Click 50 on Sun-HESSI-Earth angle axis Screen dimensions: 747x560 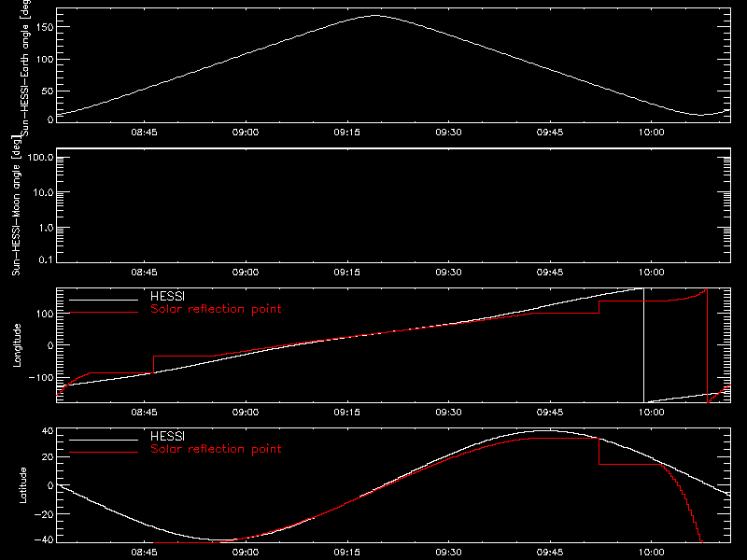(48, 91)
